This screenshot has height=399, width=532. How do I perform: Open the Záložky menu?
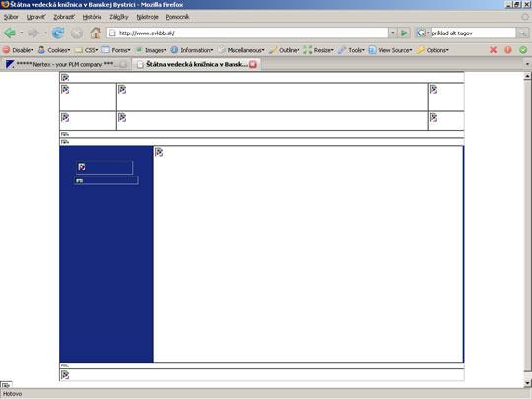point(119,17)
